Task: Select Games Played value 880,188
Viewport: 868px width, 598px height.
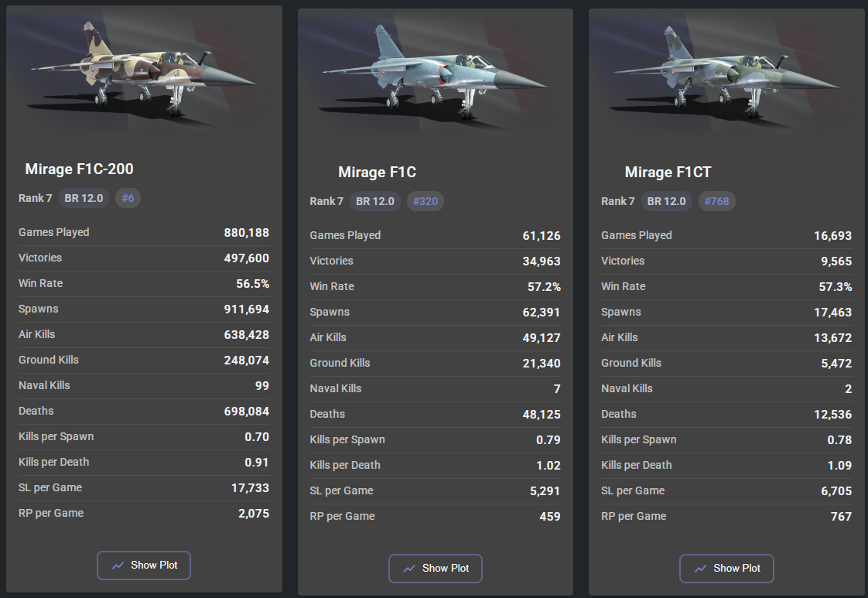Action: coord(247,233)
